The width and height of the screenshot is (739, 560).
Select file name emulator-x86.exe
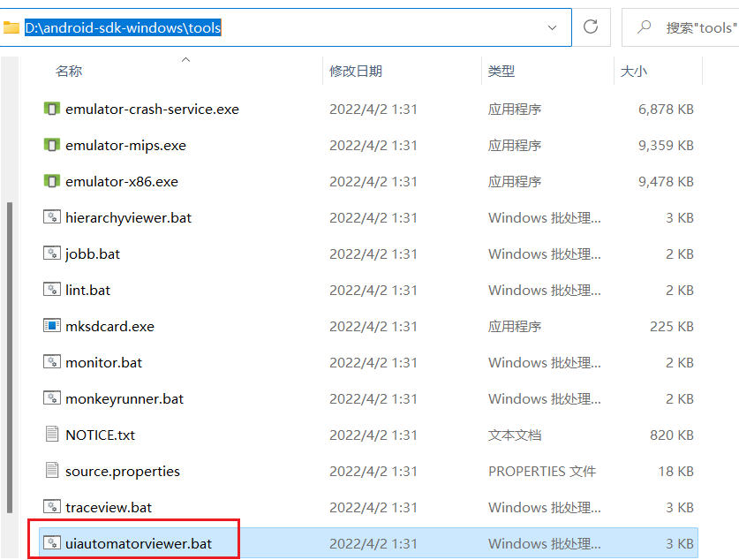(x=122, y=181)
